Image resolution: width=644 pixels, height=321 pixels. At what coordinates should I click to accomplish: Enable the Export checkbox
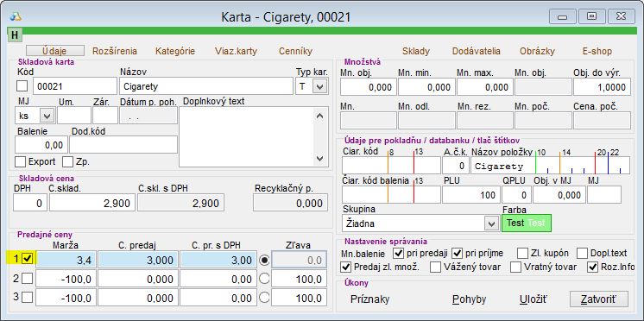(20, 161)
